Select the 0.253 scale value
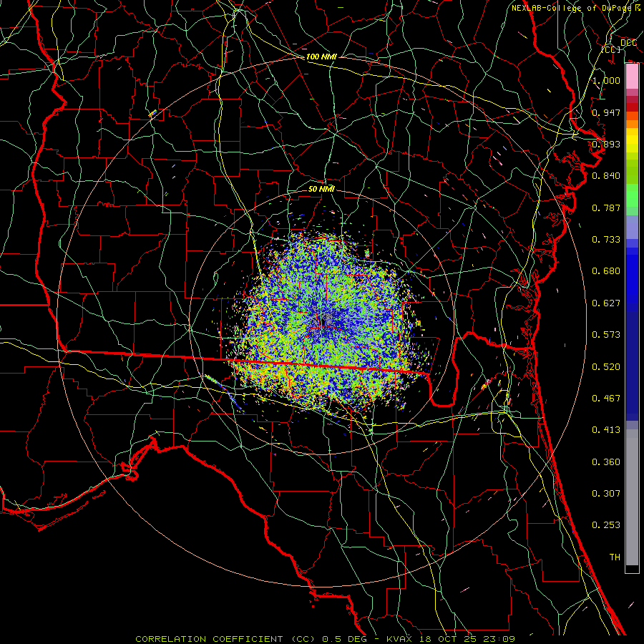644x644 pixels. (606, 525)
